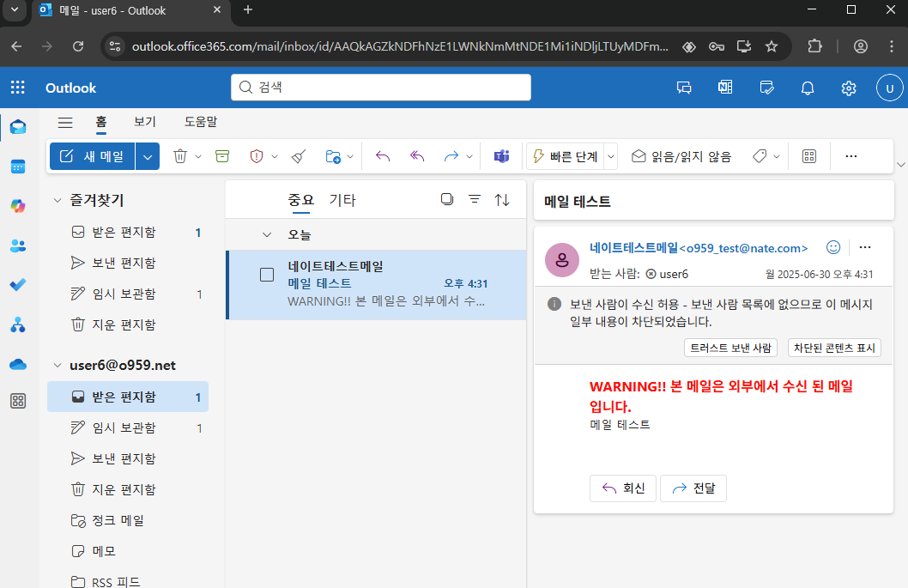Click 차단된 콘텐츠 표시 button
The image size is (908, 588).
pyautogui.click(x=834, y=348)
